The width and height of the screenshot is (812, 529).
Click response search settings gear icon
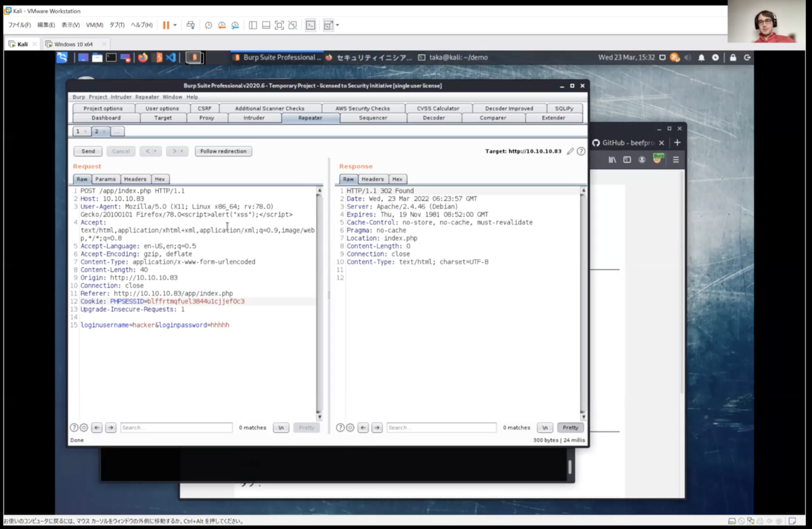pos(350,428)
